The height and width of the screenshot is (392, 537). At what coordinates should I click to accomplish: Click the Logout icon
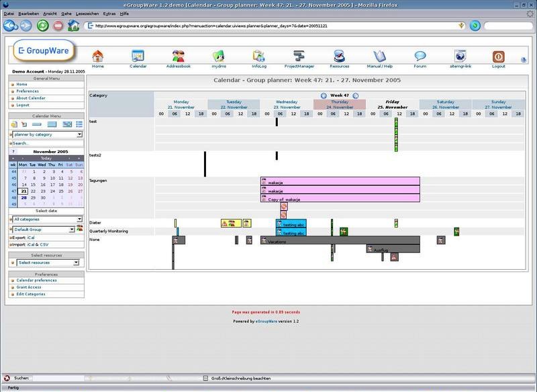coord(497,57)
